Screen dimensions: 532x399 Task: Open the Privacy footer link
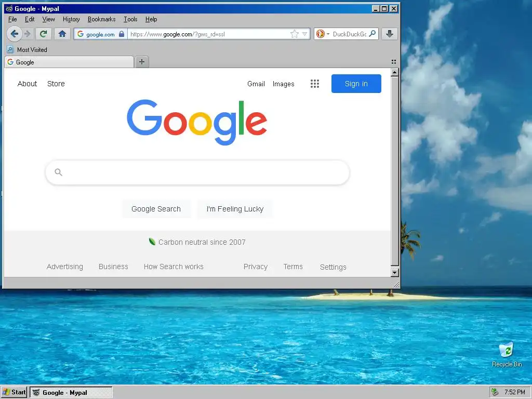[x=256, y=267]
